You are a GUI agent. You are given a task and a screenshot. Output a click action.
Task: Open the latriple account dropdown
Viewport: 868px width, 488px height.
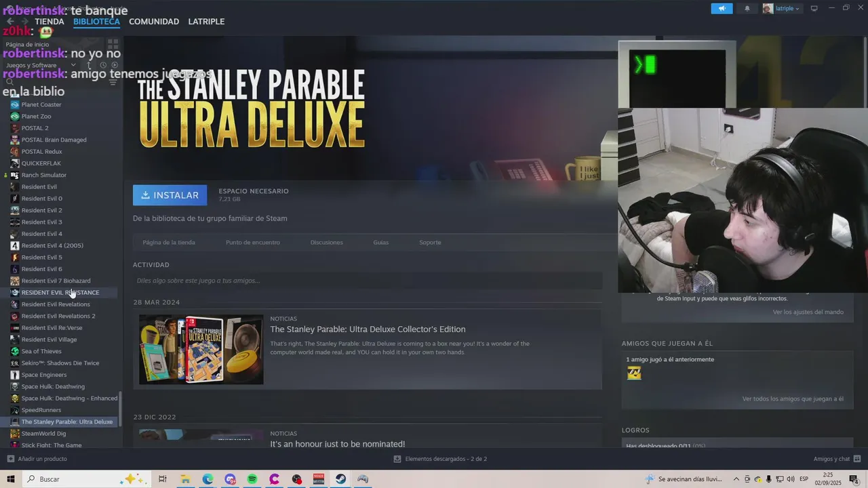[x=781, y=9]
